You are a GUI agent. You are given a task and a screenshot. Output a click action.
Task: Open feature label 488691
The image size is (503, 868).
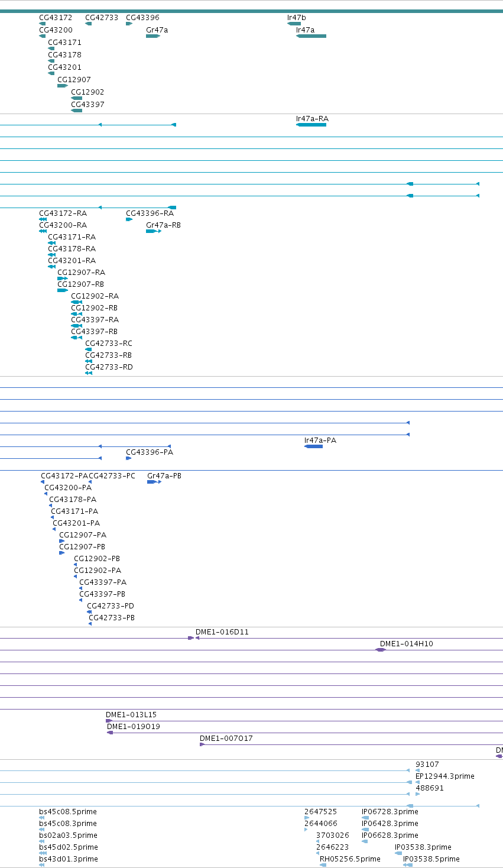[x=430, y=788]
